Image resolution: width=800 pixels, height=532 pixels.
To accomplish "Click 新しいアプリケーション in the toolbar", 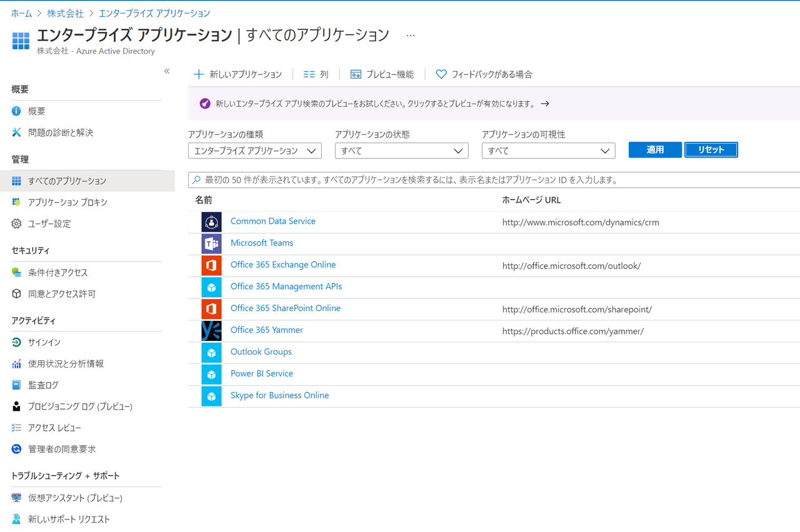I will pyautogui.click(x=238, y=74).
